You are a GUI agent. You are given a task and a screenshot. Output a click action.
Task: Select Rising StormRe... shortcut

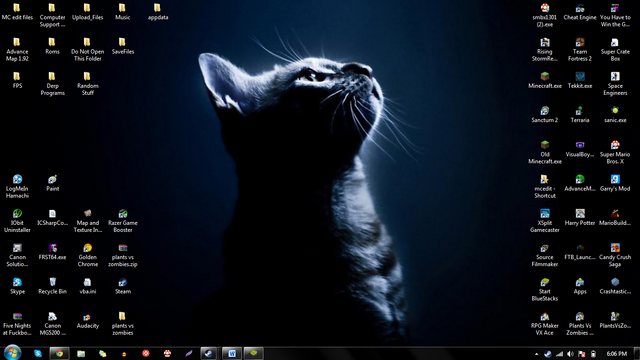(544, 49)
